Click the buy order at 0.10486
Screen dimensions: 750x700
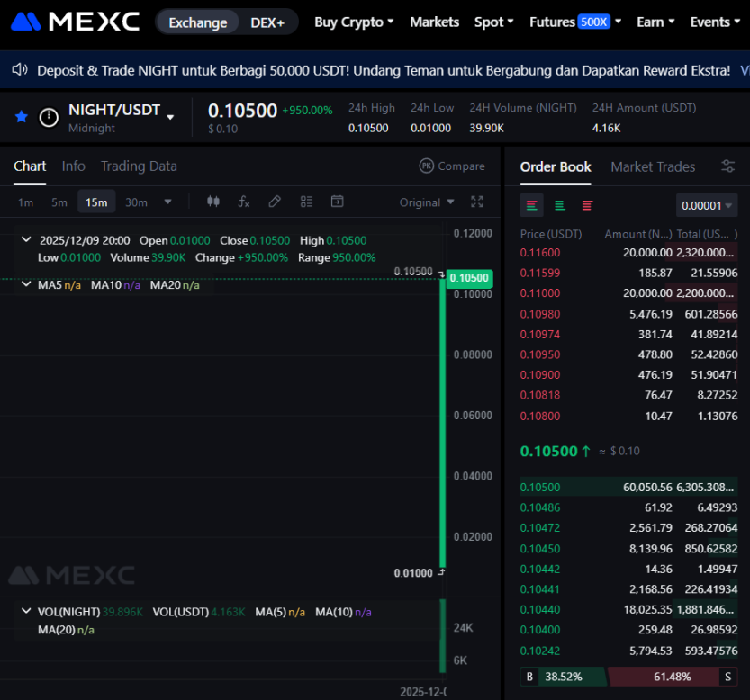pos(628,507)
